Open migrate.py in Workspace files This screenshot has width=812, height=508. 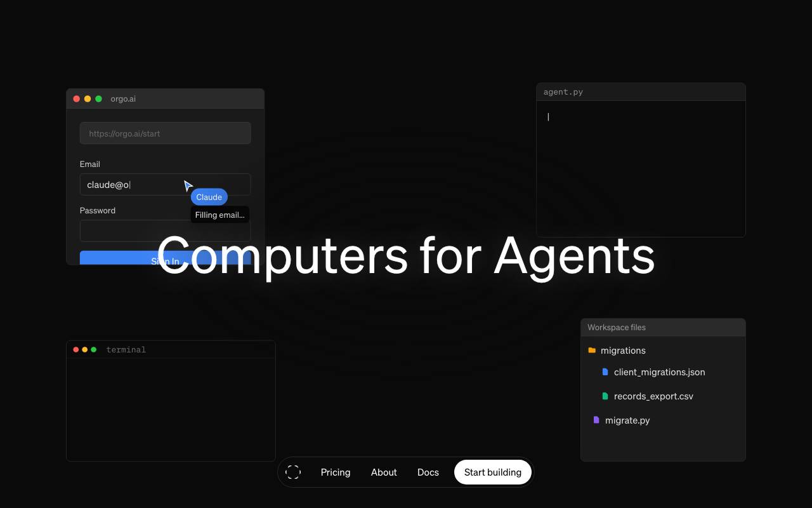[x=627, y=420]
